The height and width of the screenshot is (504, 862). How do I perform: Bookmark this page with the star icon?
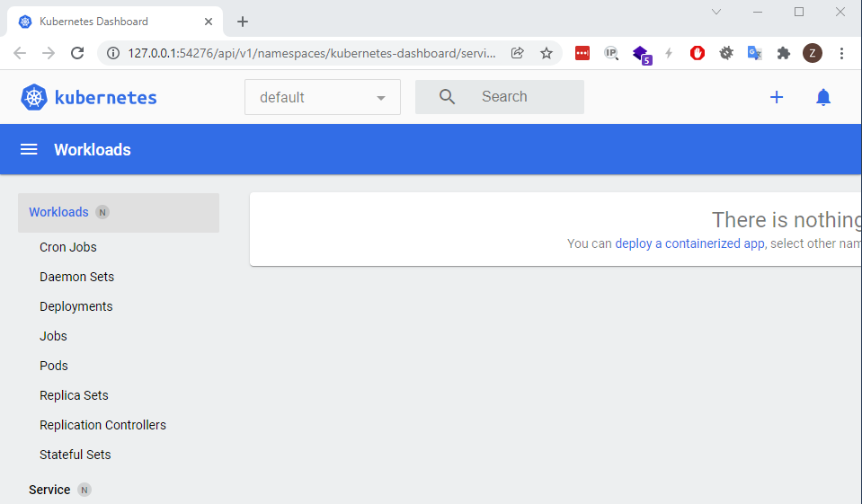(546, 53)
